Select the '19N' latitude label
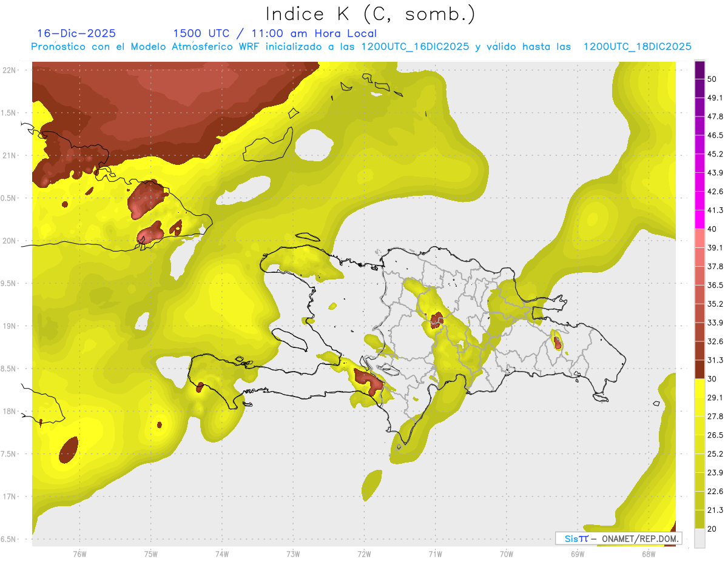728x562 pixels. [10, 326]
